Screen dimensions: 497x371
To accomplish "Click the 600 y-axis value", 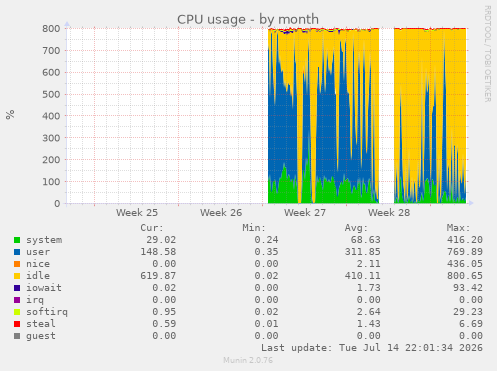I will click(x=51, y=73).
